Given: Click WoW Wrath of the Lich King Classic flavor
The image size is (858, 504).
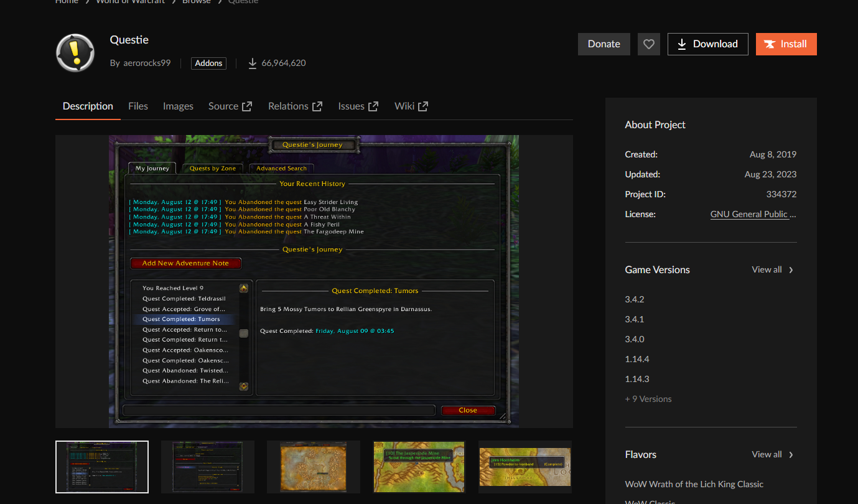Looking at the screenshot, I should pyautogui.click(x=694, y=484).
